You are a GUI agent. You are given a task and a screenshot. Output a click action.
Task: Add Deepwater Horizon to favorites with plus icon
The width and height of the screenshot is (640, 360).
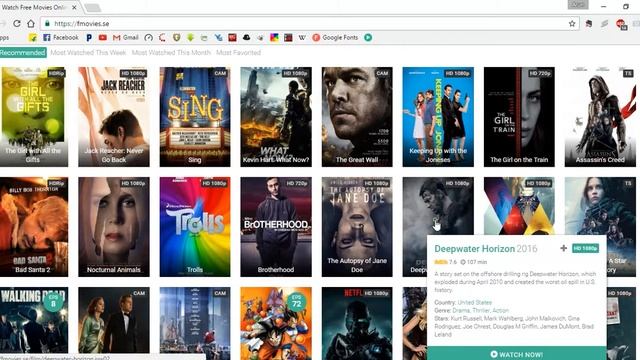[563, 248]
